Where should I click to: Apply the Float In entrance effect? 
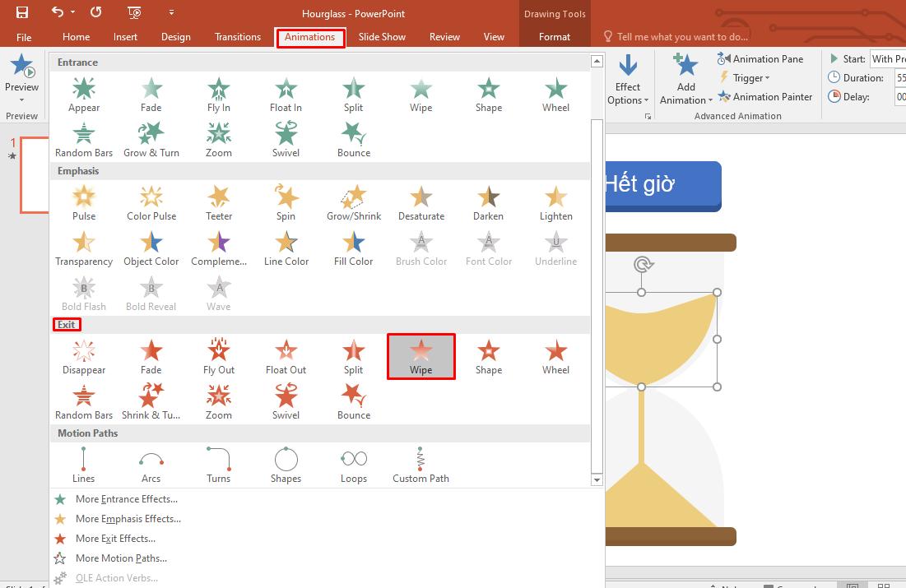pyautogui.click(x=286, y=95)
